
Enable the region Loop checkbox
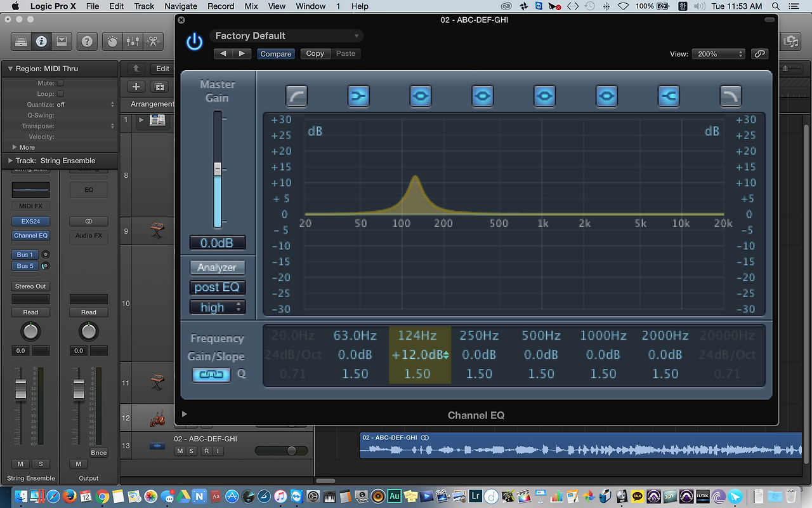[60, 94]
